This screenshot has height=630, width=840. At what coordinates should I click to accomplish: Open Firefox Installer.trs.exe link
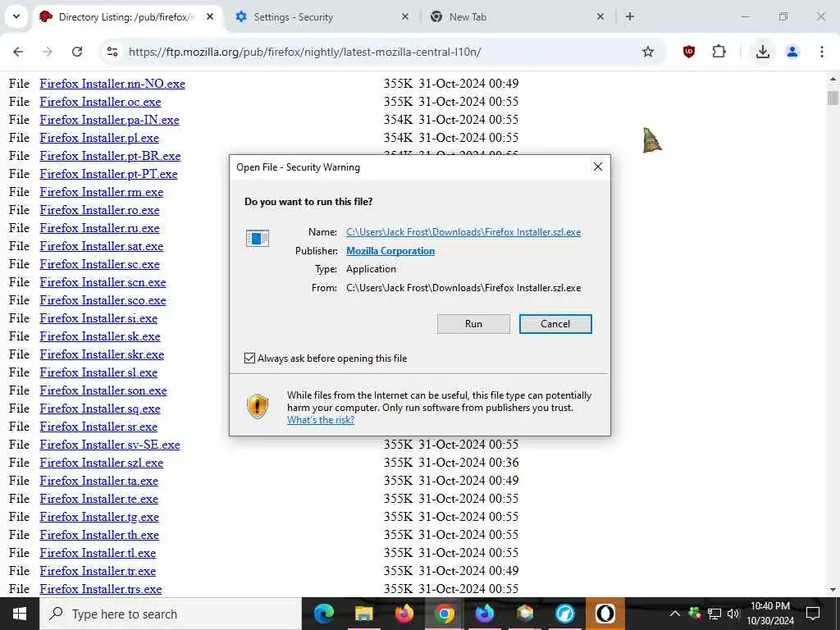click(101, 589)
